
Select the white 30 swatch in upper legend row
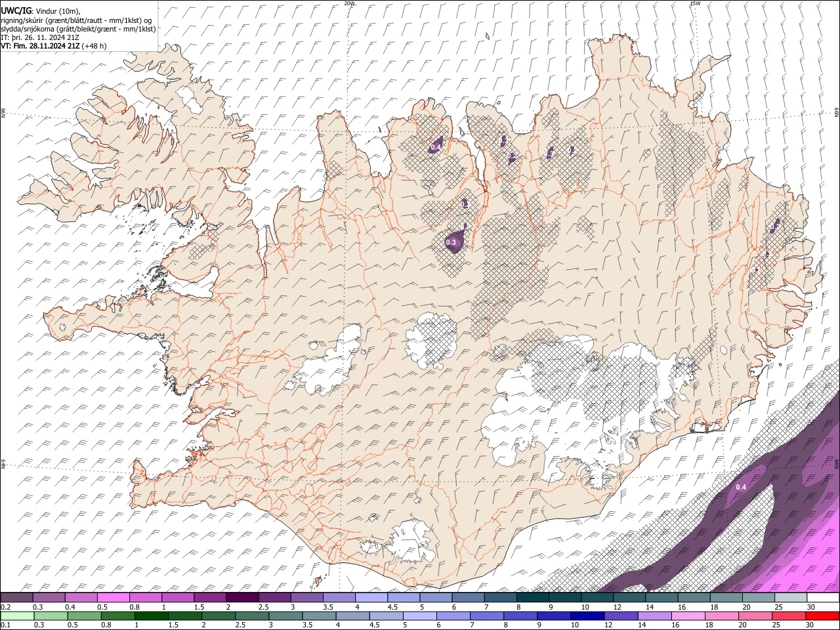pos(823,598)
